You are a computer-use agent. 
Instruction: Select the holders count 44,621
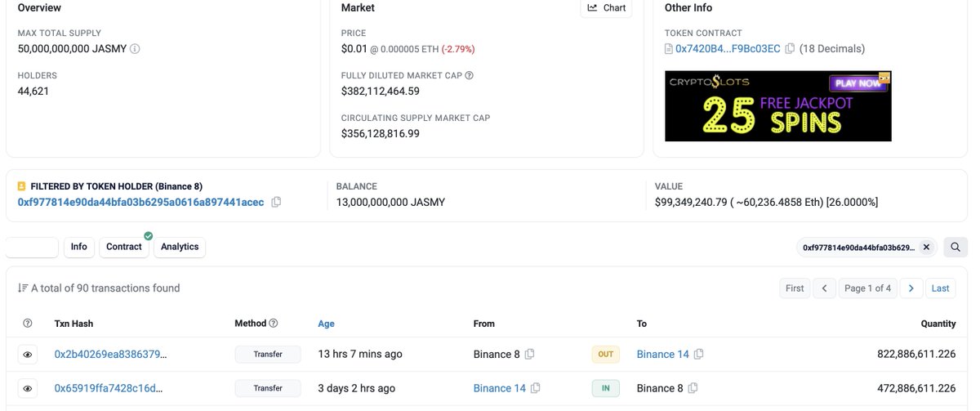(33, 92)
